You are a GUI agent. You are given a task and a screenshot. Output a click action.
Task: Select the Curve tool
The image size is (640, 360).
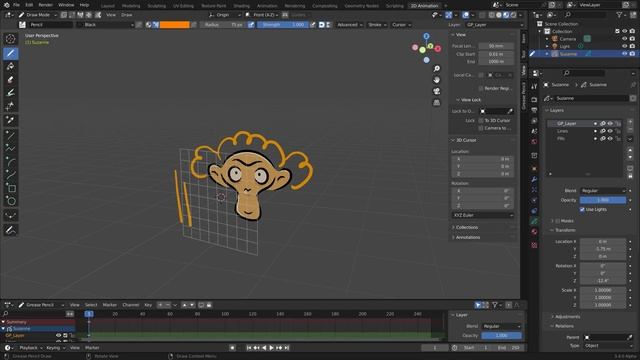pos(11,175)
